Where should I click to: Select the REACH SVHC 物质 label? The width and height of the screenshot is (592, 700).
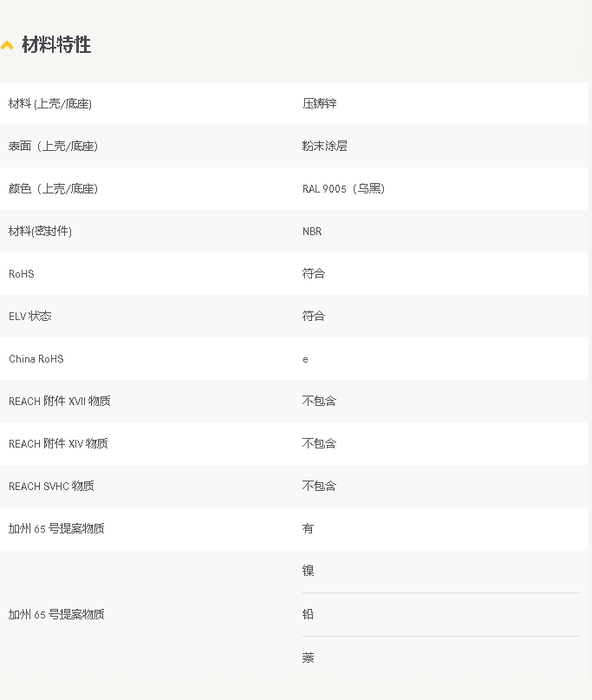pos(51,486)
